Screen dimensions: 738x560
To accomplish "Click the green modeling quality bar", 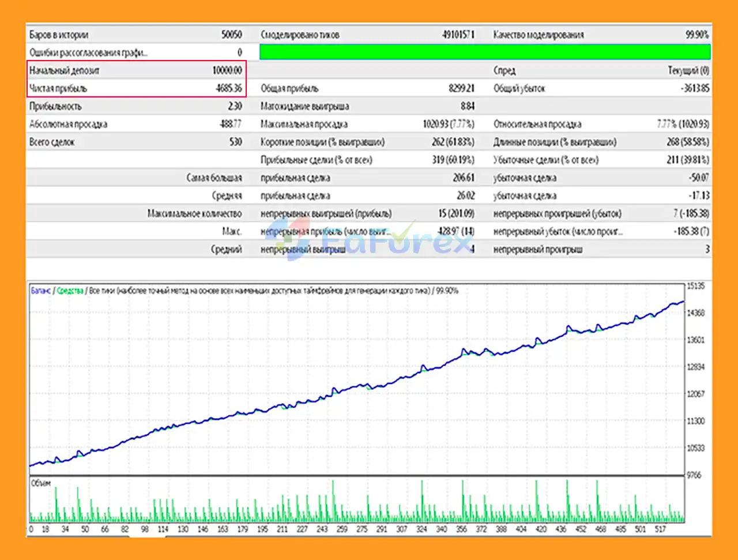I will [485, 52].
